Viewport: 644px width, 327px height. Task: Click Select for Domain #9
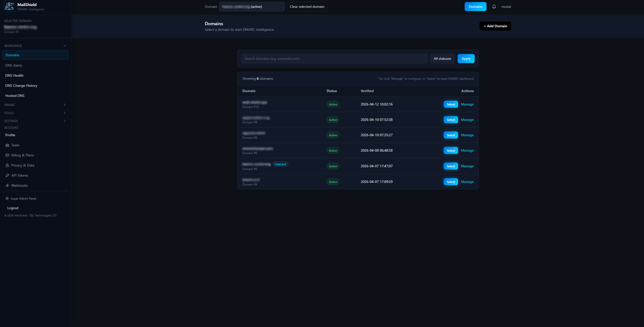point(450,120)
